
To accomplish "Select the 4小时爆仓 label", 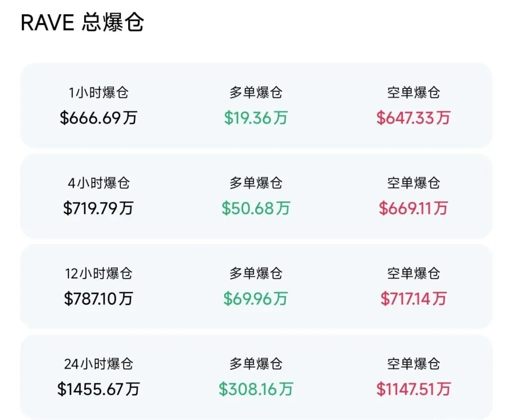I will 98,183.
